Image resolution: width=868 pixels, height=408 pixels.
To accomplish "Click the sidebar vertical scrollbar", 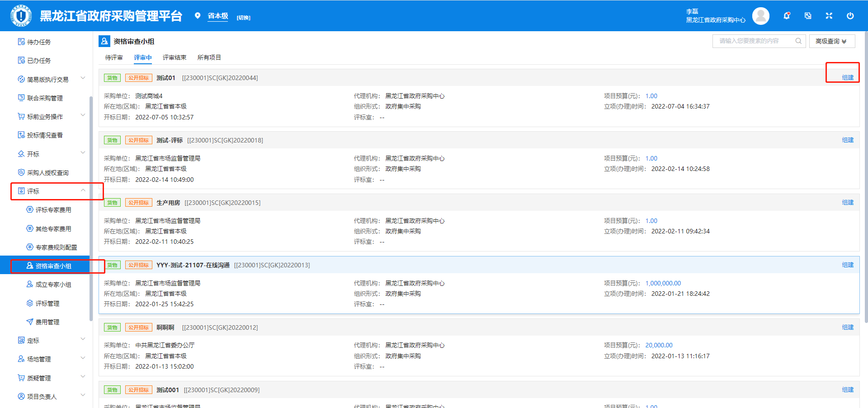I will (x=91, y=208).
